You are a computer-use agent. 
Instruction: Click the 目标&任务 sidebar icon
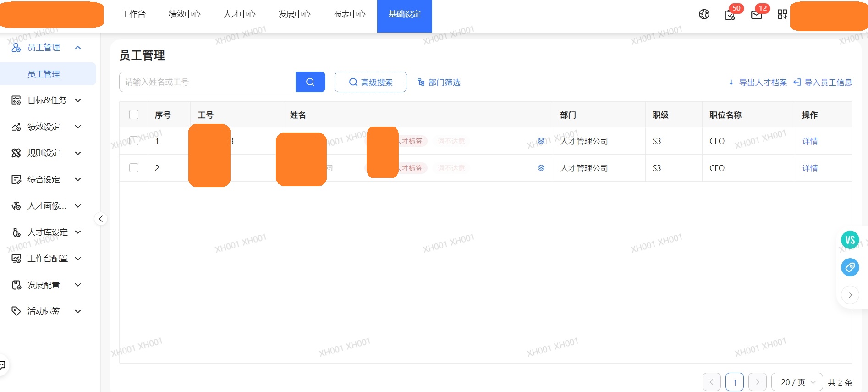click(16, 100)
